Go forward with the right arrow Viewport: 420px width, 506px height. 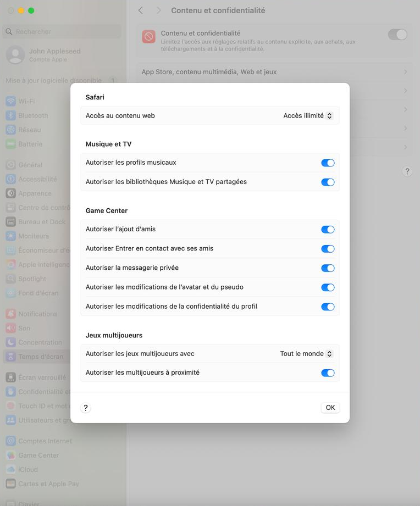point(158,10)
